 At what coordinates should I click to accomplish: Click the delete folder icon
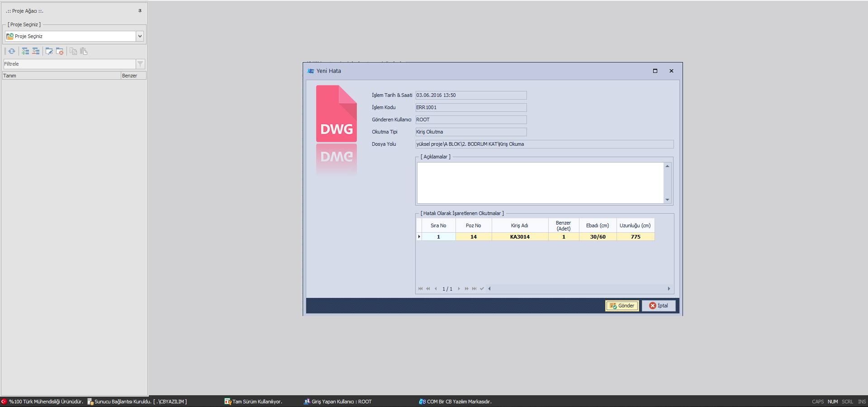pos(60,51)
